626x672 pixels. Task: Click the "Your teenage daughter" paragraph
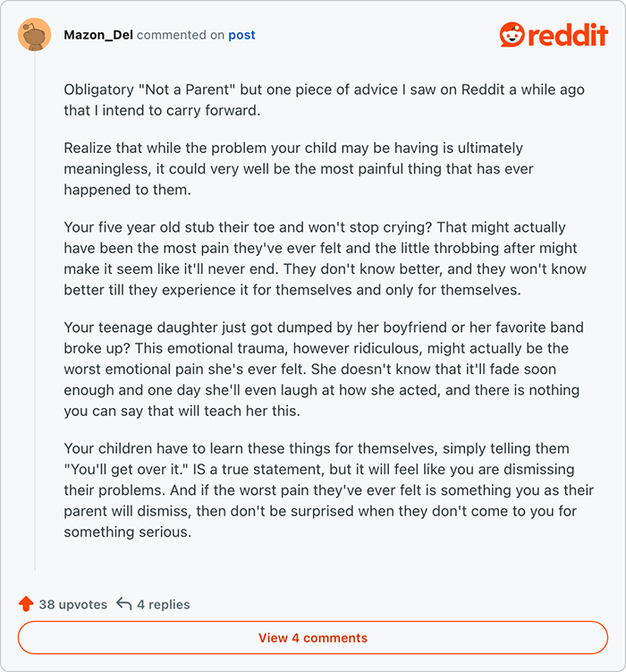pos(324,369)
